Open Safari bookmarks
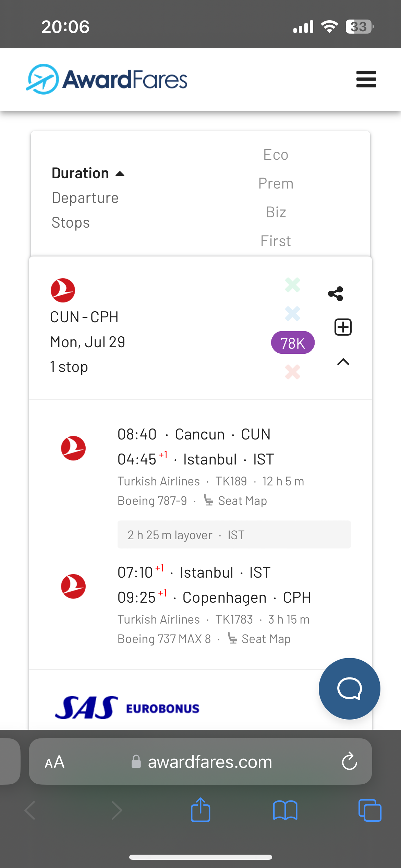401x868 pixels. point(285,810)
